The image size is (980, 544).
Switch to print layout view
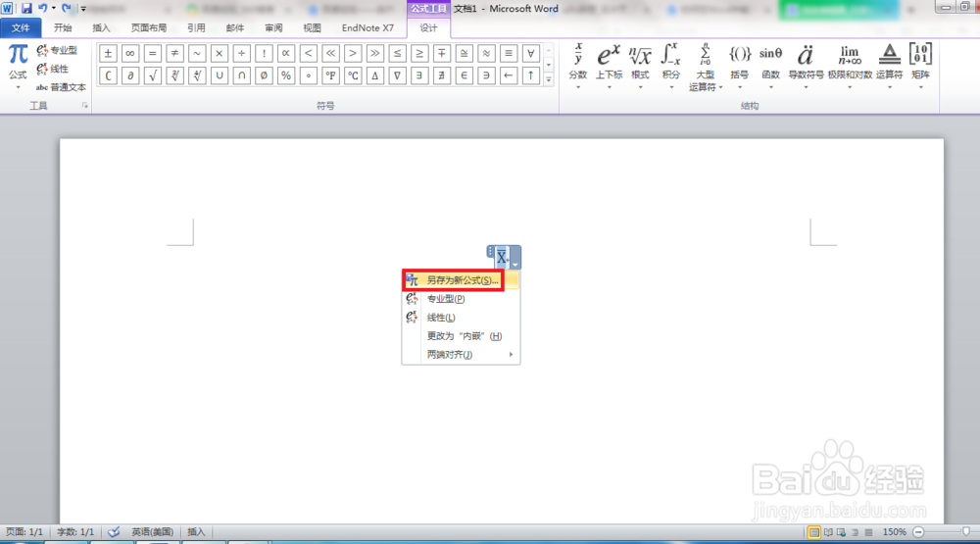pos(813,532)
